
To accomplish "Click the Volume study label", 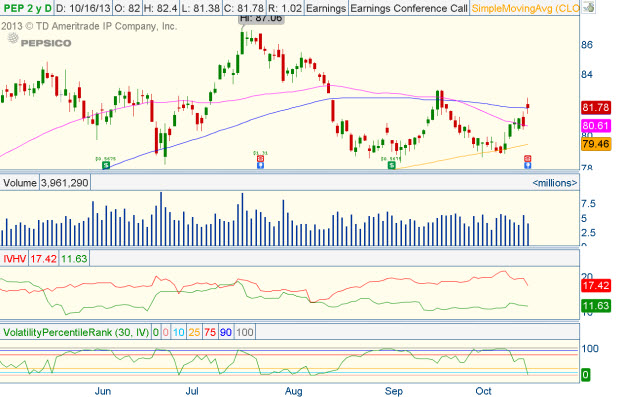I will [20, 183].
